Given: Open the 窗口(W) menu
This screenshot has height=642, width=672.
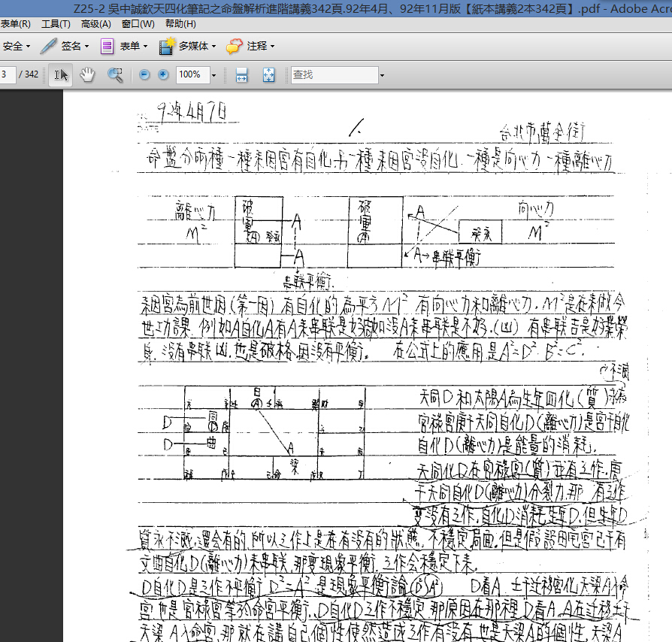Looking at the screenshot, I should (x=137, y=23).
